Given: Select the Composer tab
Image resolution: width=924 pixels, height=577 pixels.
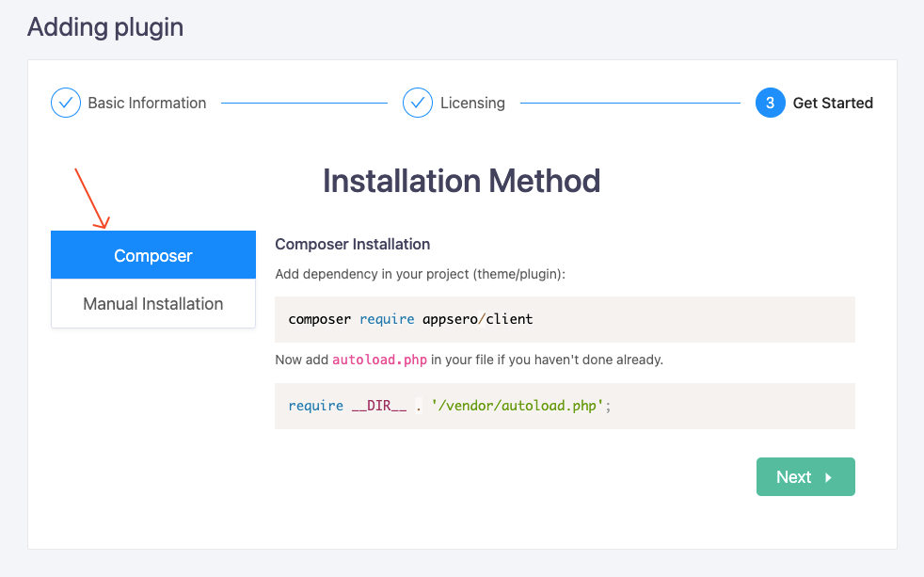Looking at the screenshot, I should [x=153, y=254].
